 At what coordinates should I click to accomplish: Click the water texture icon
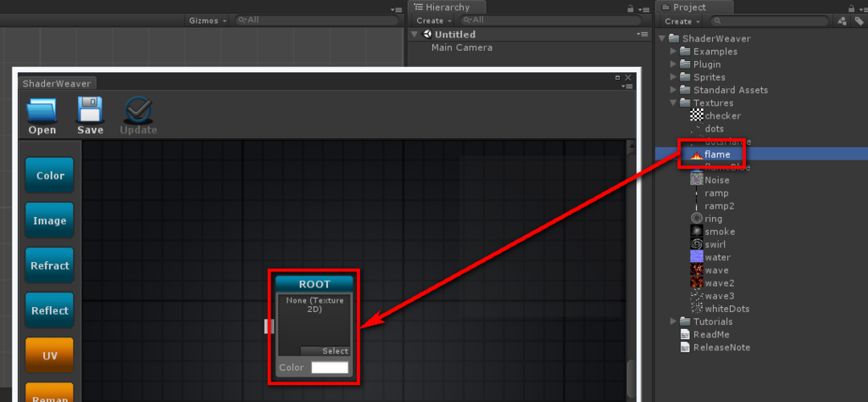(697, 257)
